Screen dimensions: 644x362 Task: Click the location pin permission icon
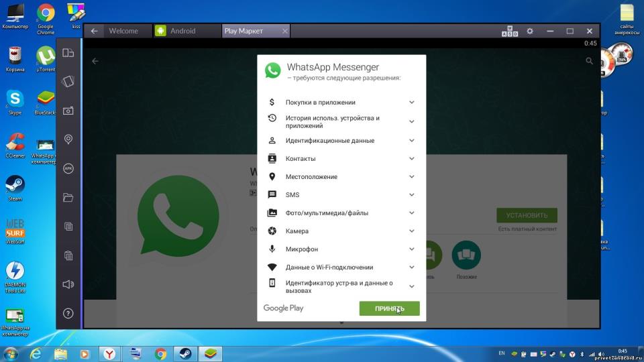272,176
